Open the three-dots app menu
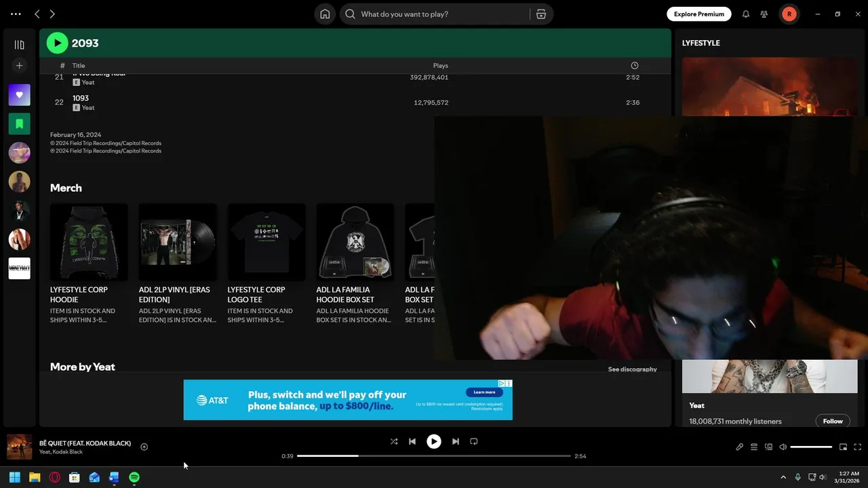The image size is (868, 488). [16, 14]
